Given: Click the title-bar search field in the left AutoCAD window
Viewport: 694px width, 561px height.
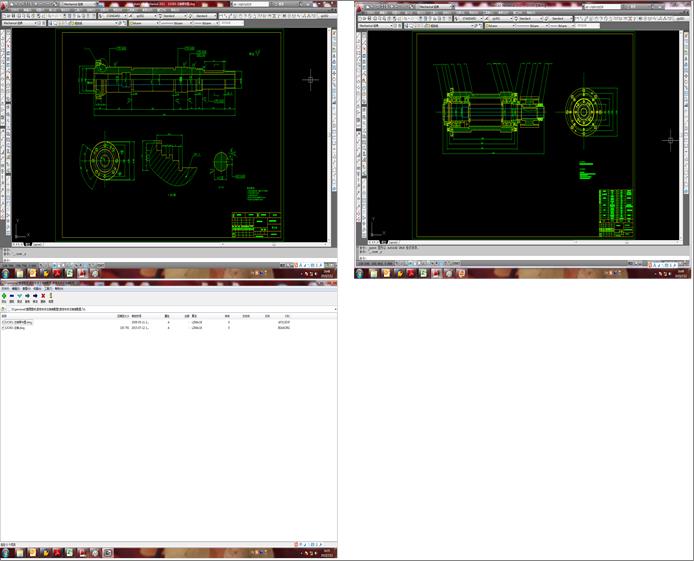Looking at the screenshot, I should pos(251,4).
